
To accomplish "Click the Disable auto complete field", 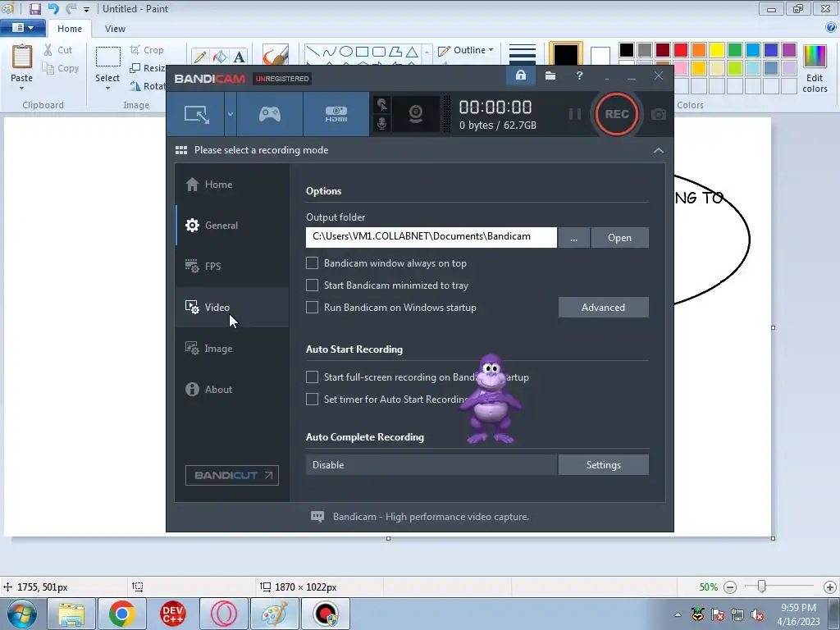I will pos(431,465).
